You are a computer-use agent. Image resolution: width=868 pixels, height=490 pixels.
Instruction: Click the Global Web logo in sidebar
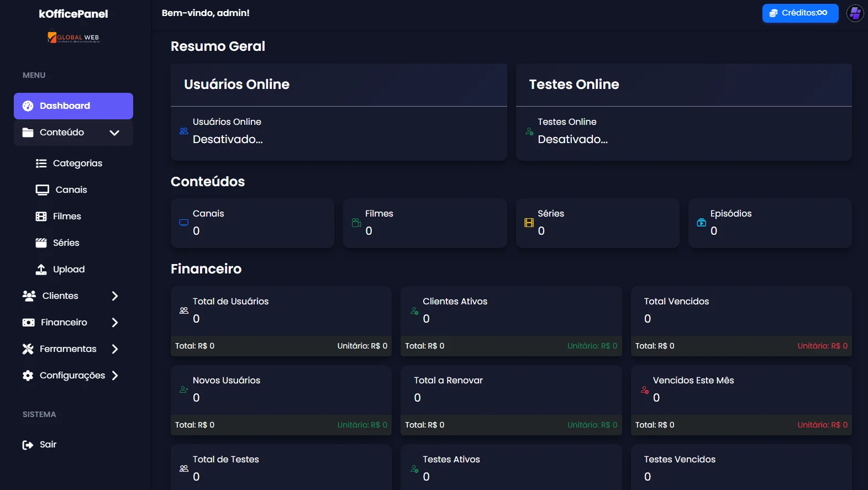pyautogui.click(x=73, y=38)
